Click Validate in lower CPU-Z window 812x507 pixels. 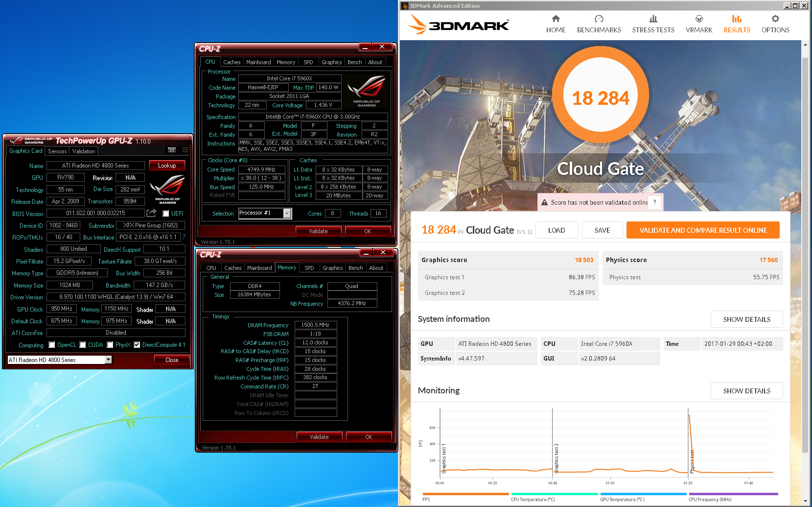[x=319, y=437]
